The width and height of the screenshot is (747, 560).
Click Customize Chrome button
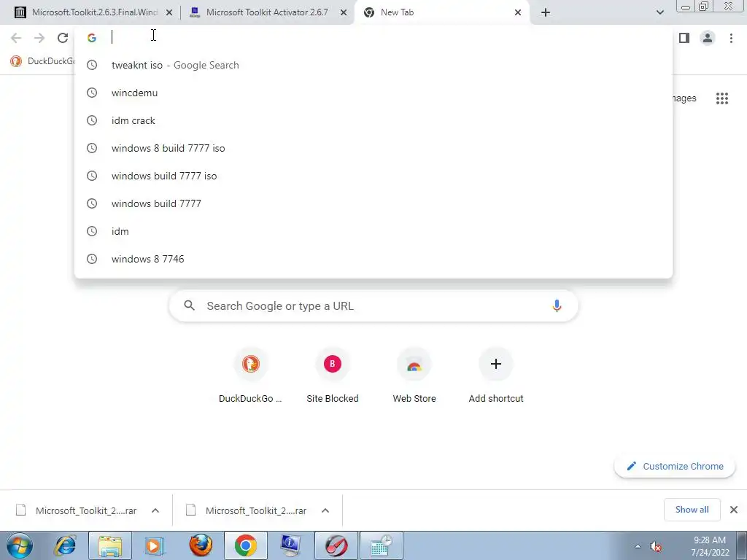point(675,466)
